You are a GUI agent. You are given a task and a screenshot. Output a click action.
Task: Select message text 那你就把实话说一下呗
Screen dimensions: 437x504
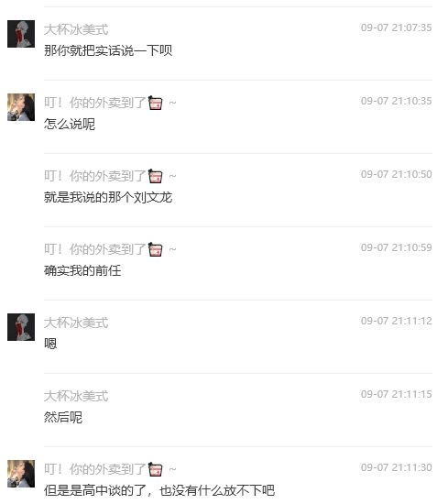point(108,50)
